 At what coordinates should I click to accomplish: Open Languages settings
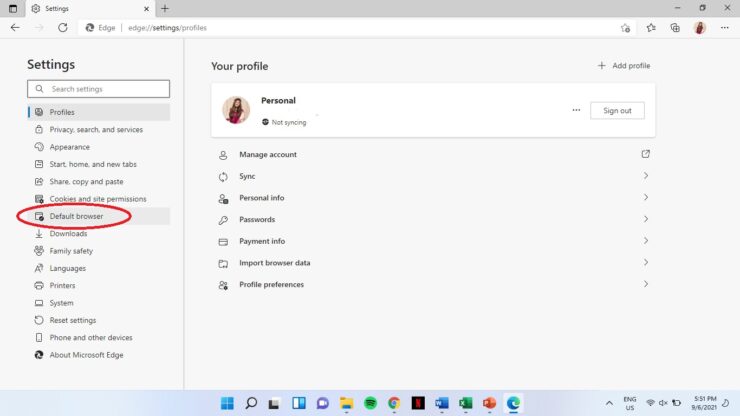(x=99, y=268)
